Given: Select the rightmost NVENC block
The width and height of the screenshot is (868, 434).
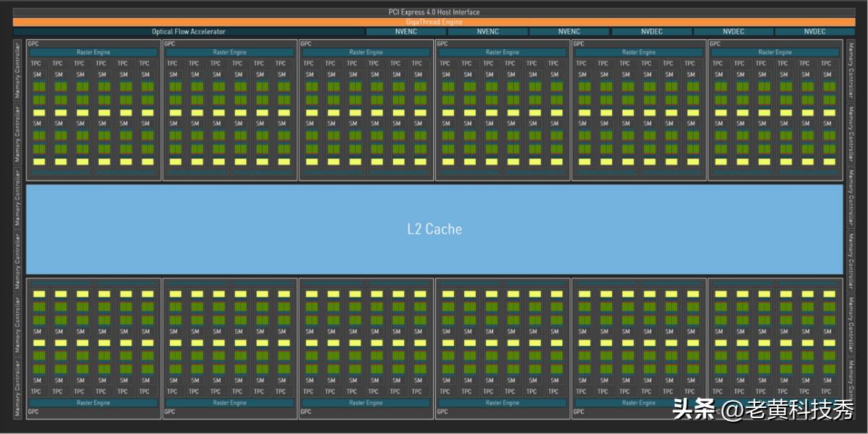Looking at the screenshot, I should coord(569,32).
